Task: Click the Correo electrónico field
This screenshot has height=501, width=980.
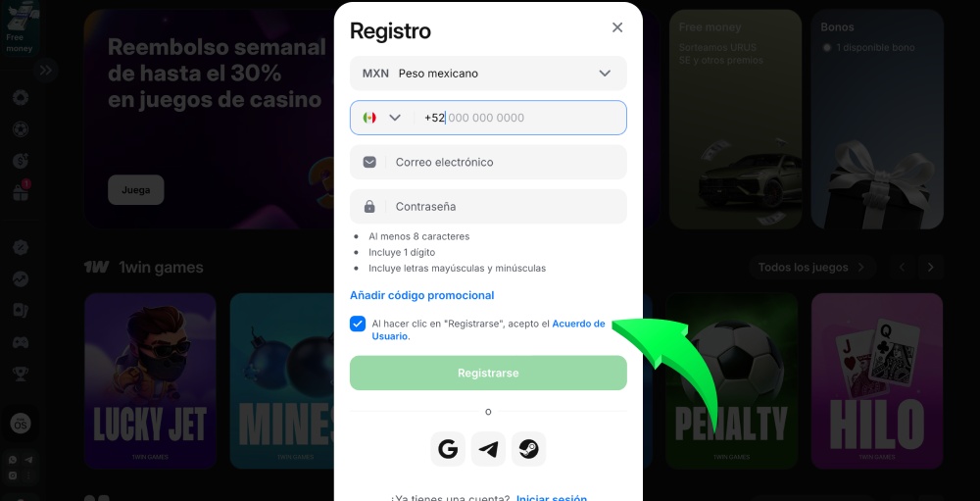Action: pos(488,162)
